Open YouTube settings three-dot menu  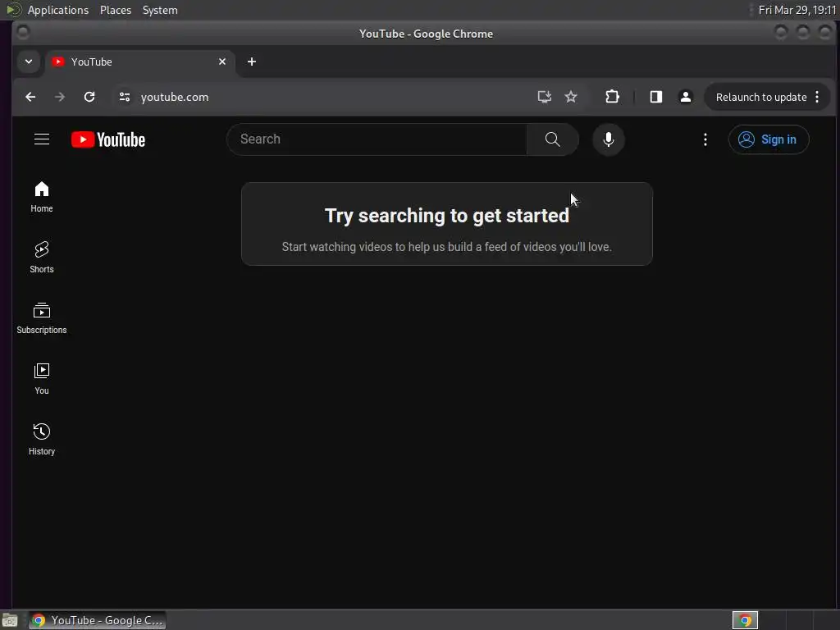(705, 139)
